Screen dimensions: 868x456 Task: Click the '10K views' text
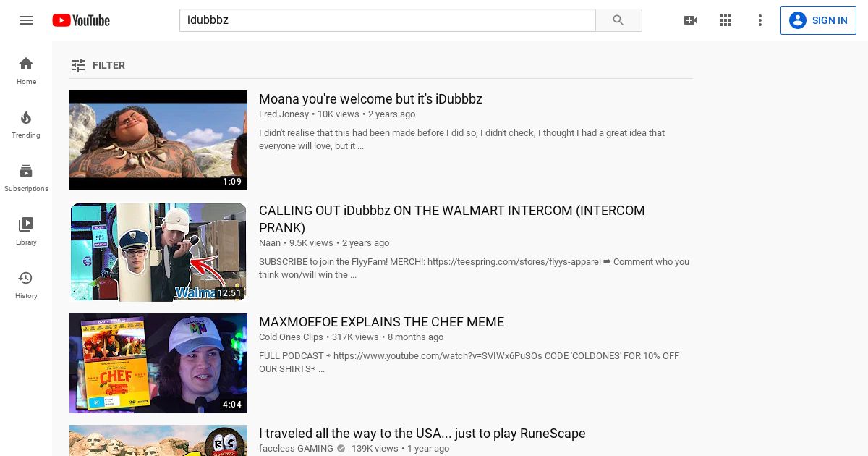(x=339, y=114)
